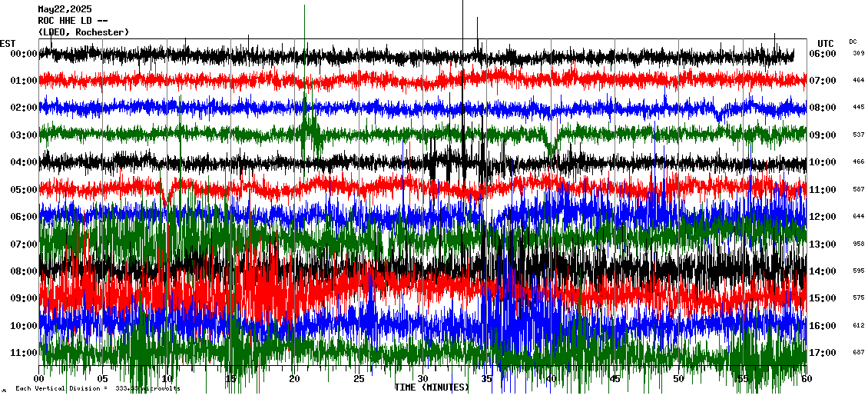
Task: Click the Each Vertical Division scale note
Action: (98, 389)
